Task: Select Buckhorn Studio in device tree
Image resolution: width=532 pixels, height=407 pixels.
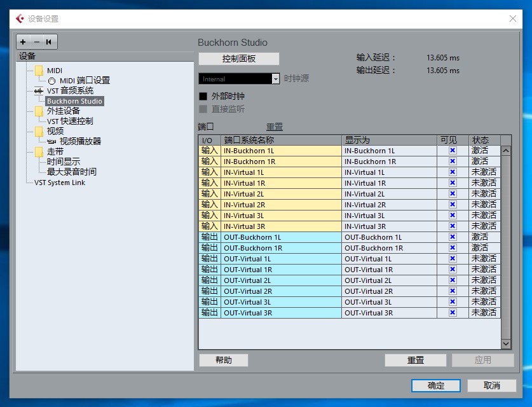Action: pos(74,101)
